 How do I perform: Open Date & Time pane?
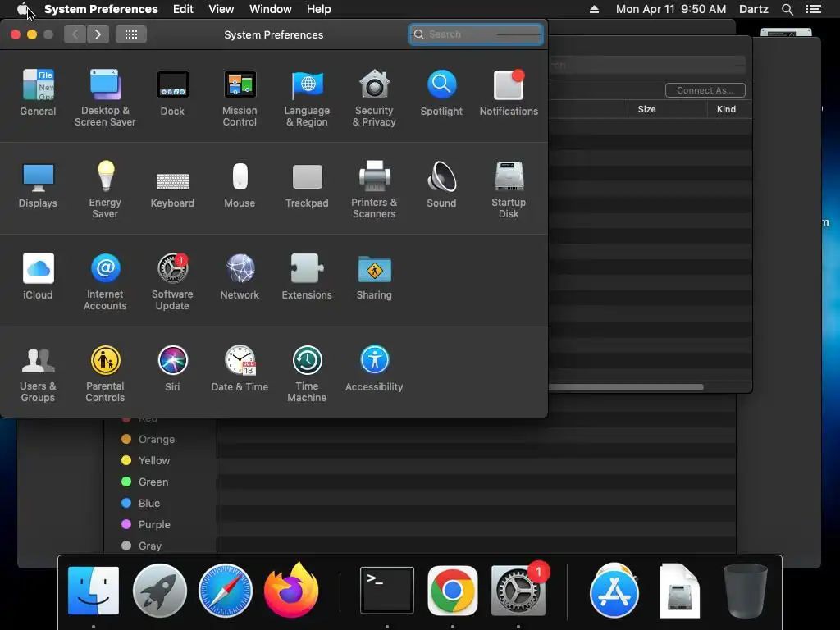pos(240,368)
